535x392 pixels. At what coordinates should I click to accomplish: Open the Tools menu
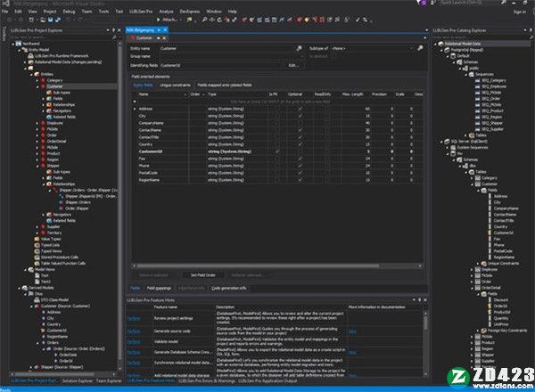coord(103,12)
